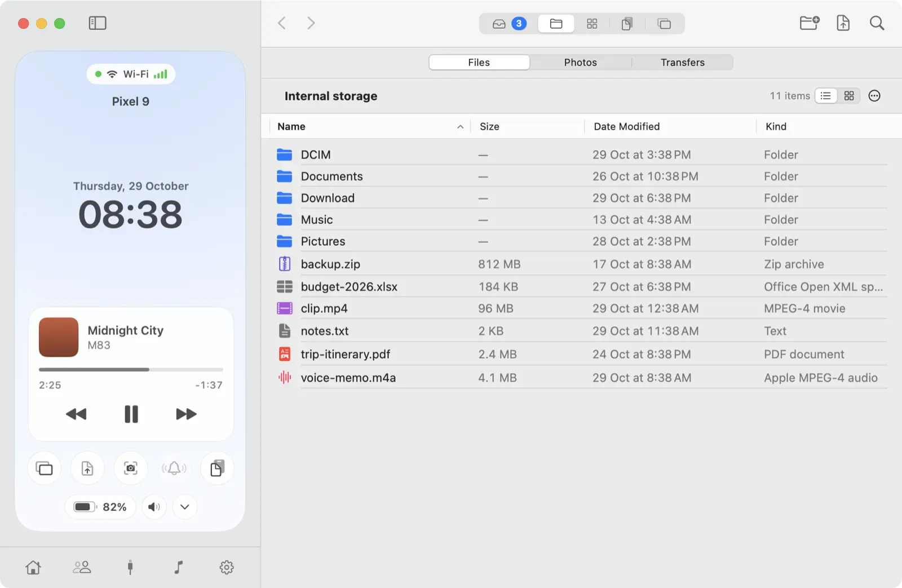Select the backup.zip file

click(582, 264)
